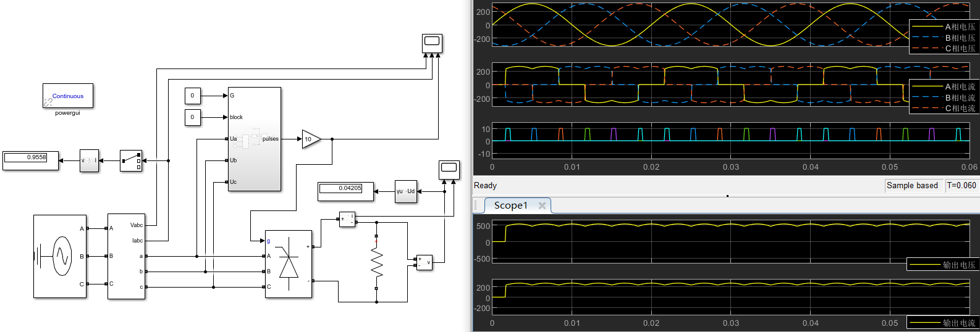Click the Ready status text
This screenshot has width=980, height=332.
coord(485,185)
